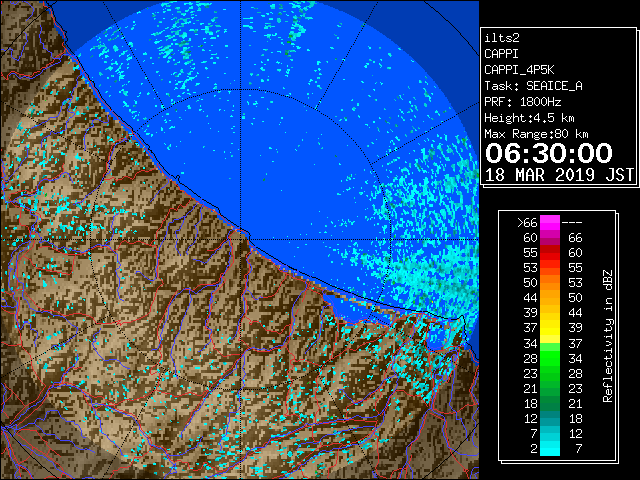Click the magenta >66 legend swatch

(x=550, y=223)
